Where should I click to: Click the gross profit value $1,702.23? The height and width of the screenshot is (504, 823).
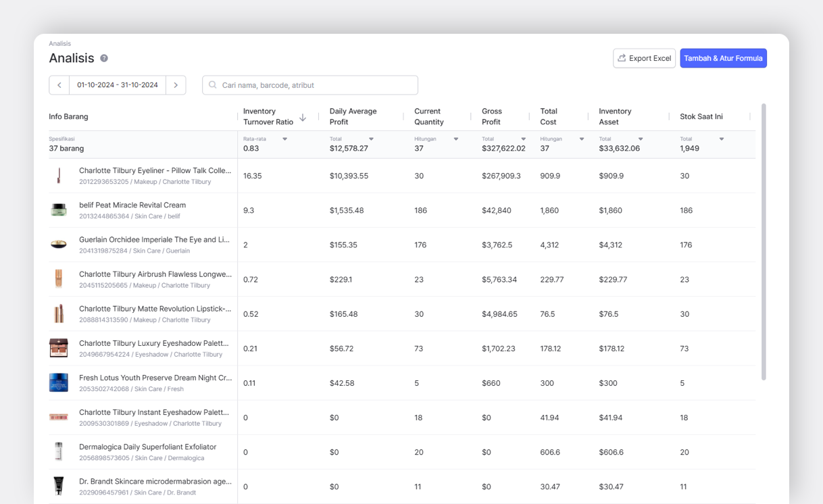tap(499, 348)
